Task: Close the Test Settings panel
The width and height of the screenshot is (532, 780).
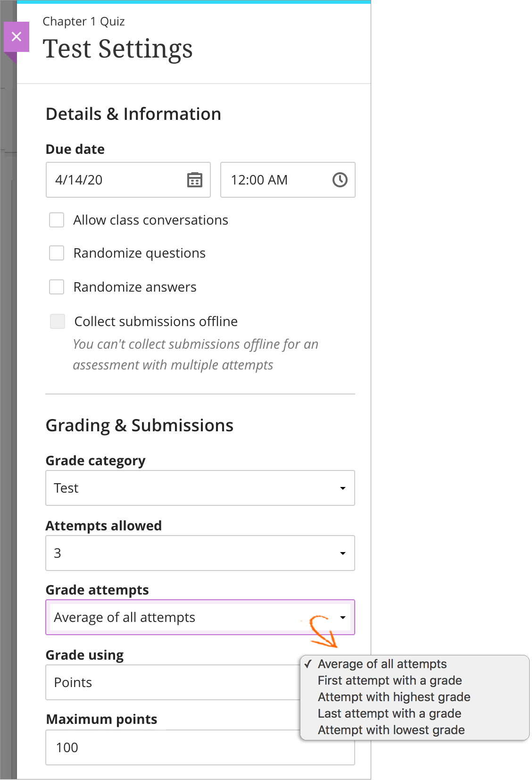Action: click(17, 37)
